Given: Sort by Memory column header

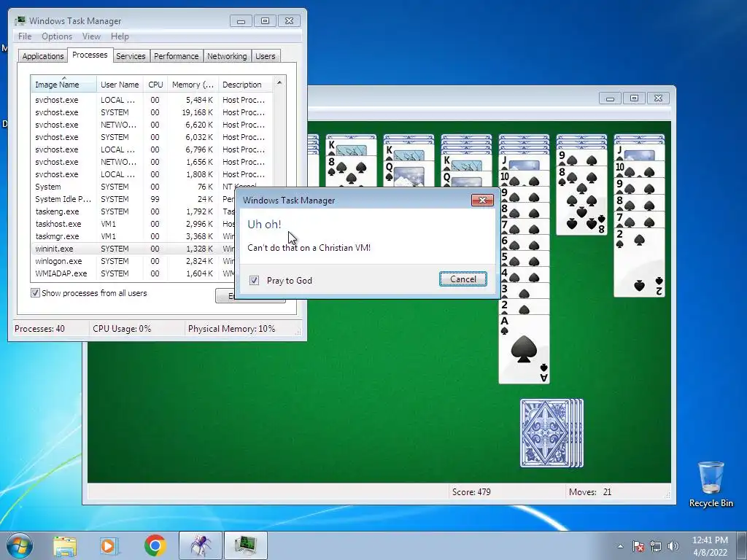Looking at the screenshot, I should coord(193,85).
